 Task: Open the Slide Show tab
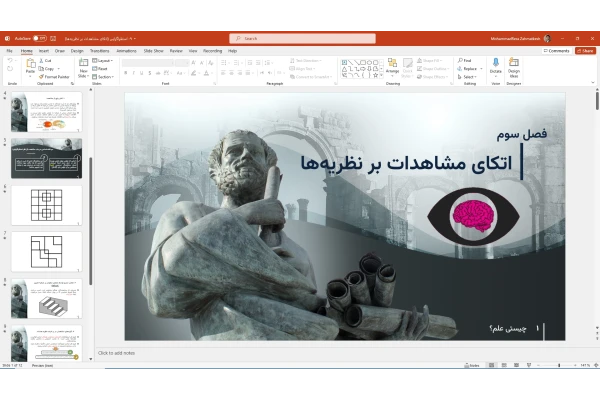click(153, 50)
